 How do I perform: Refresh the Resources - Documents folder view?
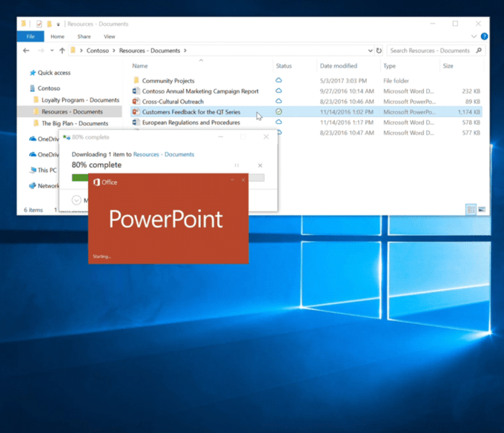pyautogui.click(x=379, y=50)
